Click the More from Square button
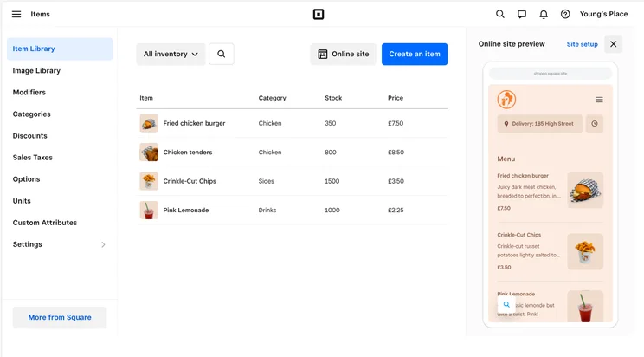 tap(60, 317)
